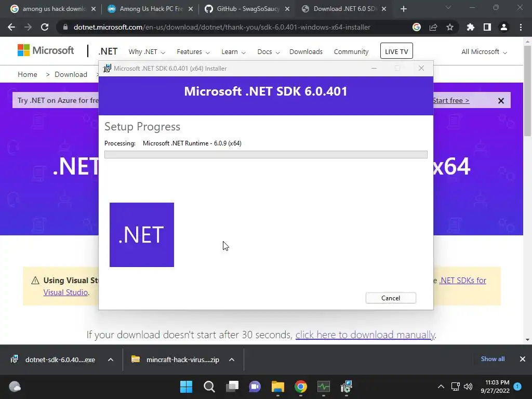Go to Home breadcrumb
Viewport: 532px width, 399px height.
coord(28,74)
